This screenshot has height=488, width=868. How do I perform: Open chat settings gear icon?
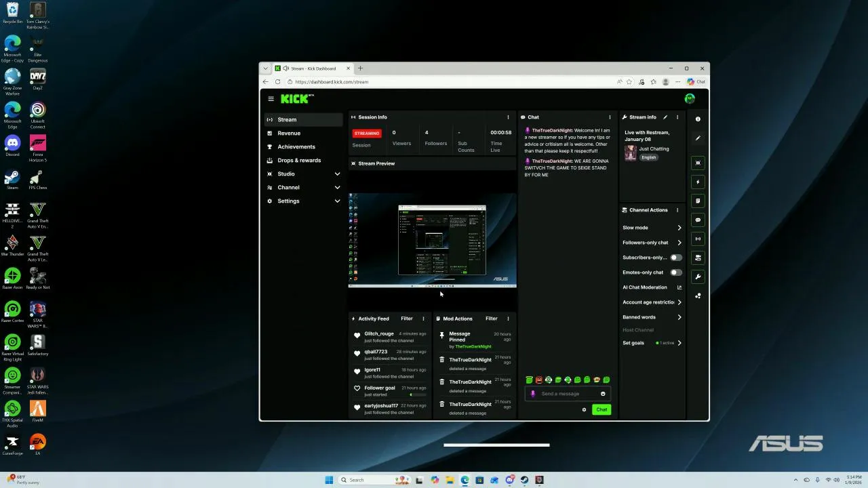pos(584,409)
